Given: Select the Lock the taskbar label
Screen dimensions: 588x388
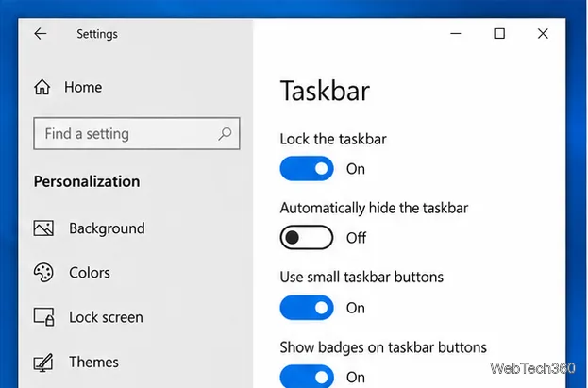Looking at the screenshot, I should pos(333,139).
